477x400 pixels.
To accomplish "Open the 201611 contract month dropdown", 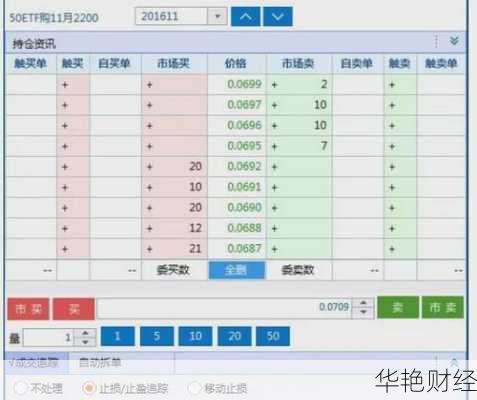I will [217, 16].
